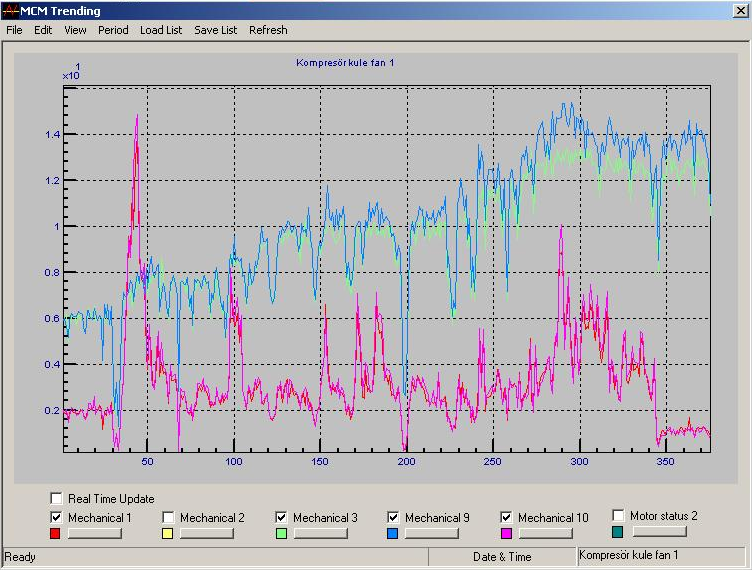
Task: Enable the Real Time Update checkbox
Action: (57, 498)
